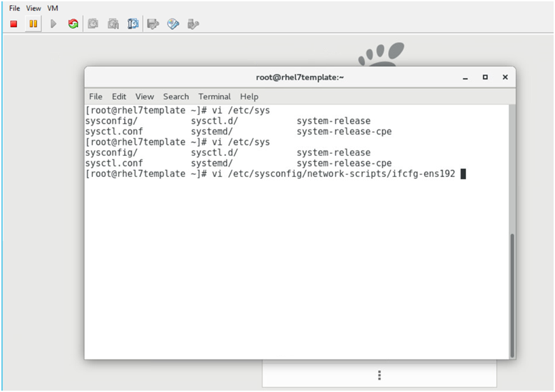Suspend the VM with the pause icon
Screen dimensions: 555x392
33,24
